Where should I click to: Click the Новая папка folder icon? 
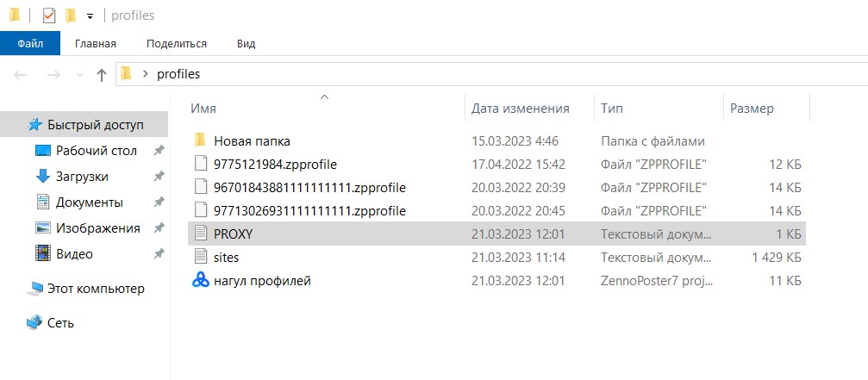click(x=201, y=140)
